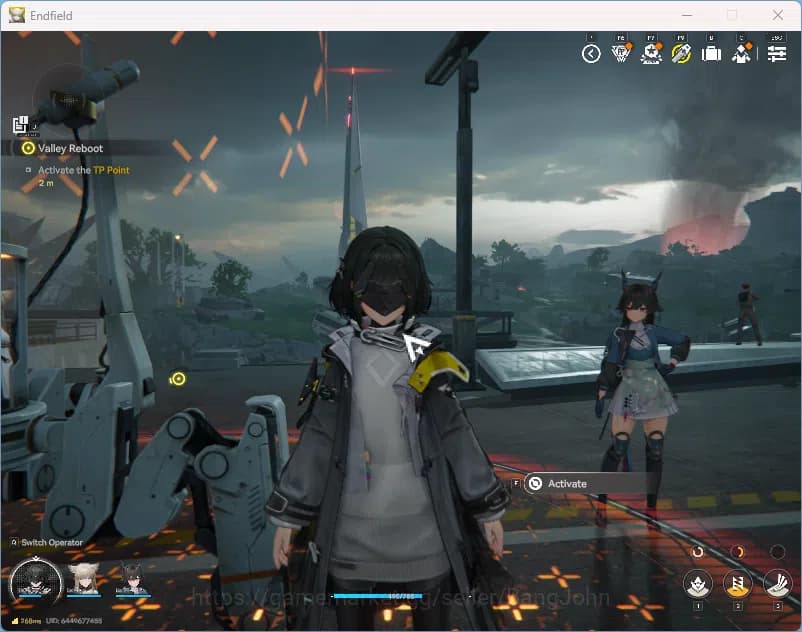Use the highlighted skill 2 icon
802x632 pixels.
[737, 583]
